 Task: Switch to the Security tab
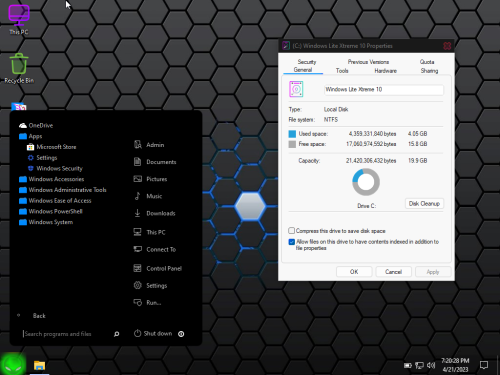point(307,62)
